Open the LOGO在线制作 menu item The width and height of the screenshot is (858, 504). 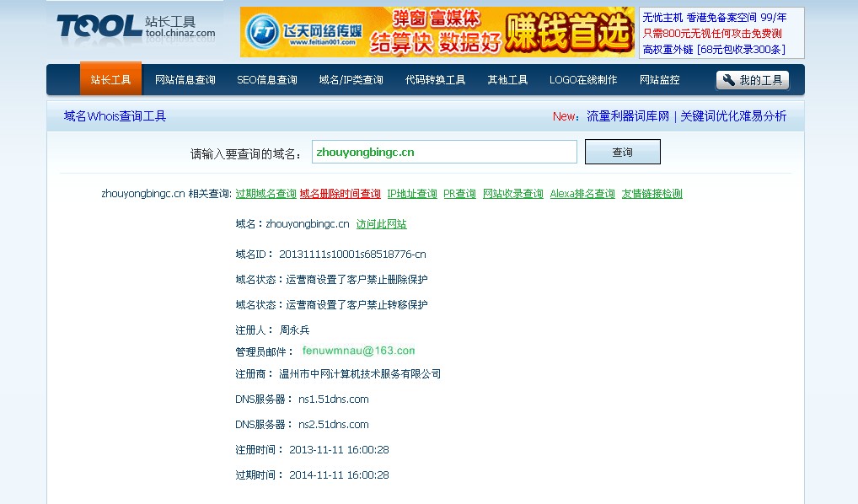[x=582, y=80]
